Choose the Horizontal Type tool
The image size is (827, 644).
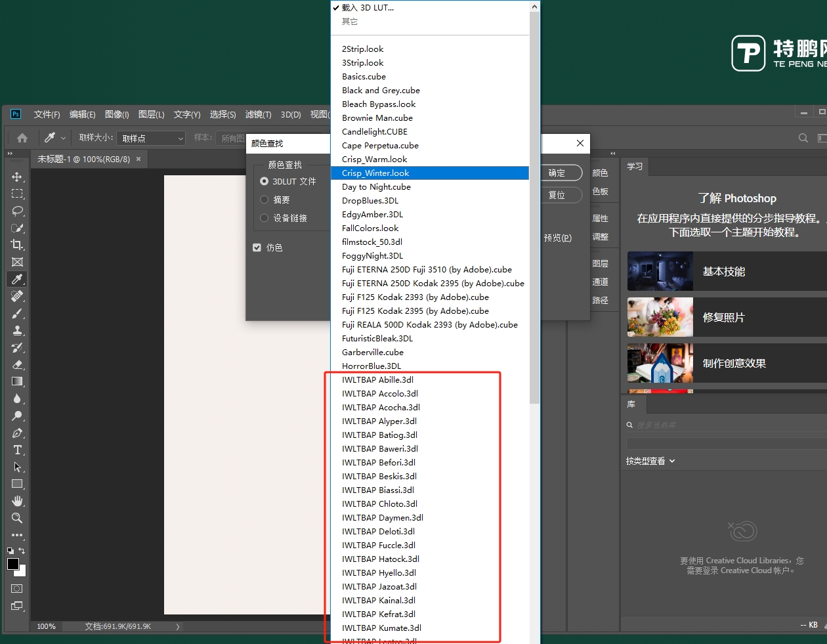coord(17,450)
